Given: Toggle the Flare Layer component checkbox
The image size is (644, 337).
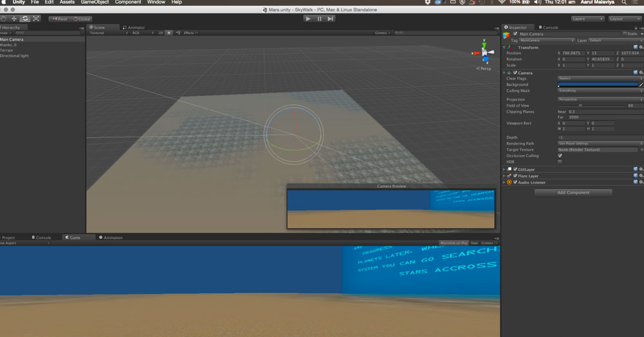Looking at the screenshot, I should (x=515, y=176).
